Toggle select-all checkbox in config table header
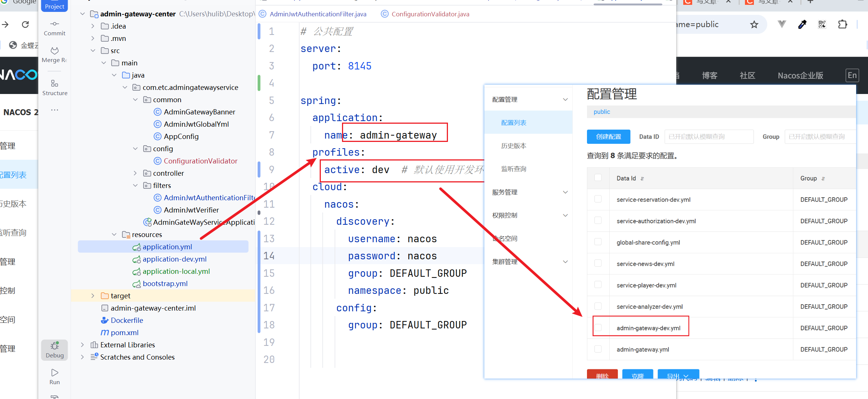 point(598,178)
